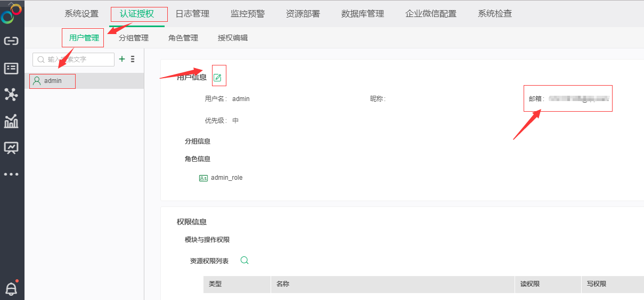Expand the sidebar more ellipsis menu

click(x=11, y=174)
